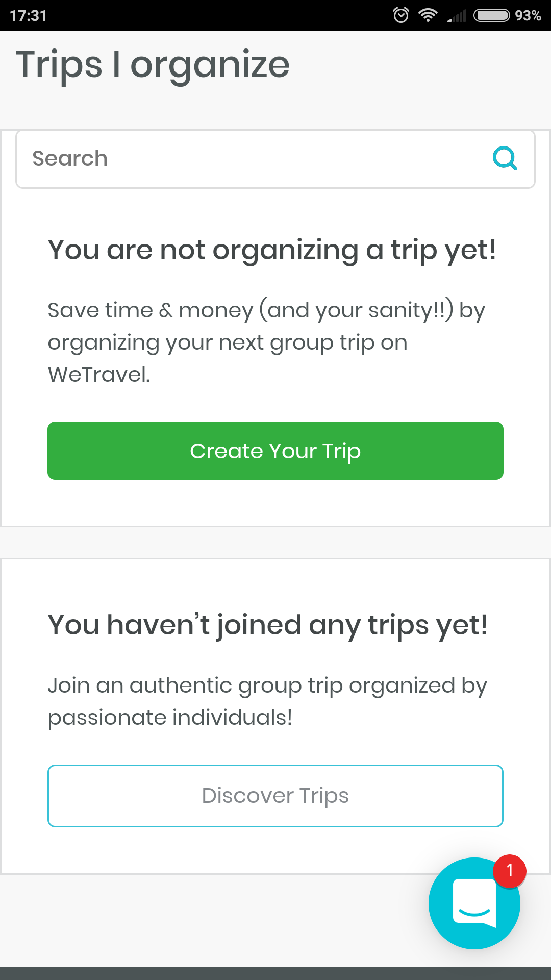Viewport: 551px width, 980px height.
Task: Tap the "You haven't joined any trips yet!" heading
Action: tap(268, 625)
